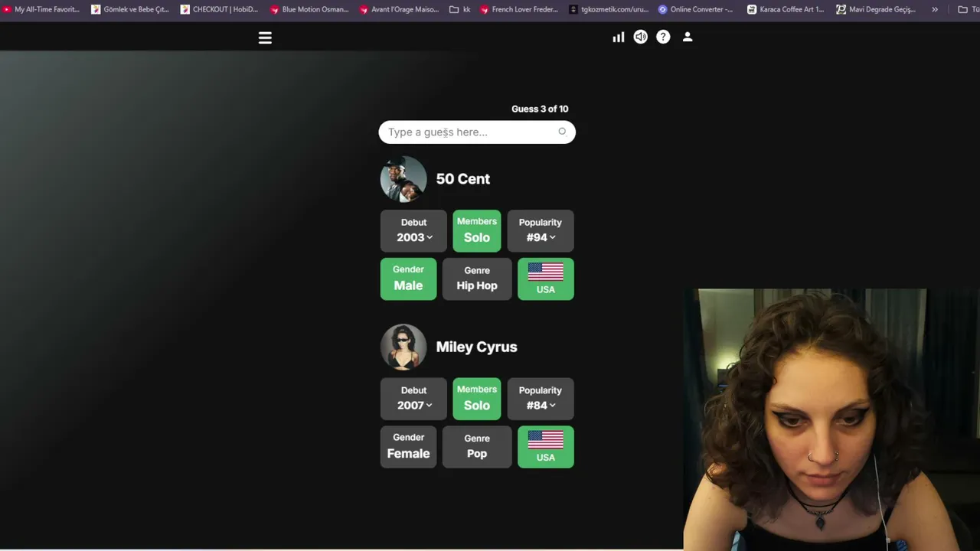Open the 'Karaca Coffee Art 1...' bookmark
The width and height of the screenshot is (980, 551).
(x=786, y=9)
